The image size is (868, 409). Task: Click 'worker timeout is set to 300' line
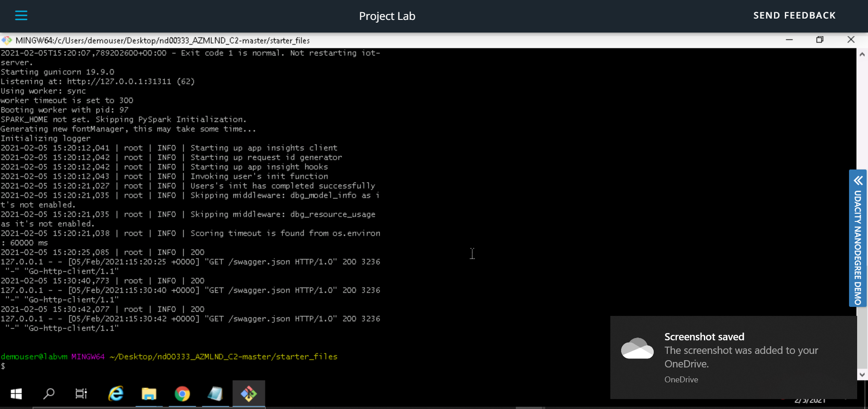tap(67, 100)
